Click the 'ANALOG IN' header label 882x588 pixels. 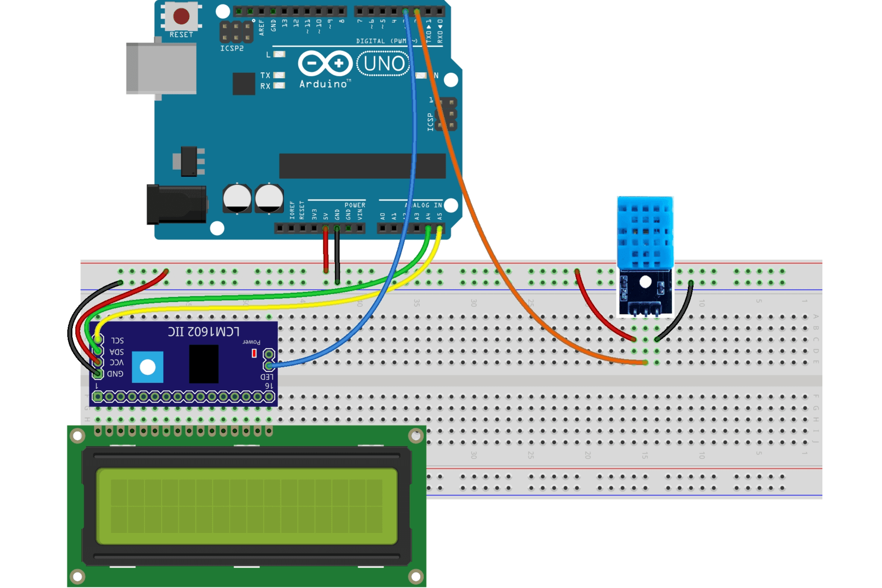tap(423, 205)
